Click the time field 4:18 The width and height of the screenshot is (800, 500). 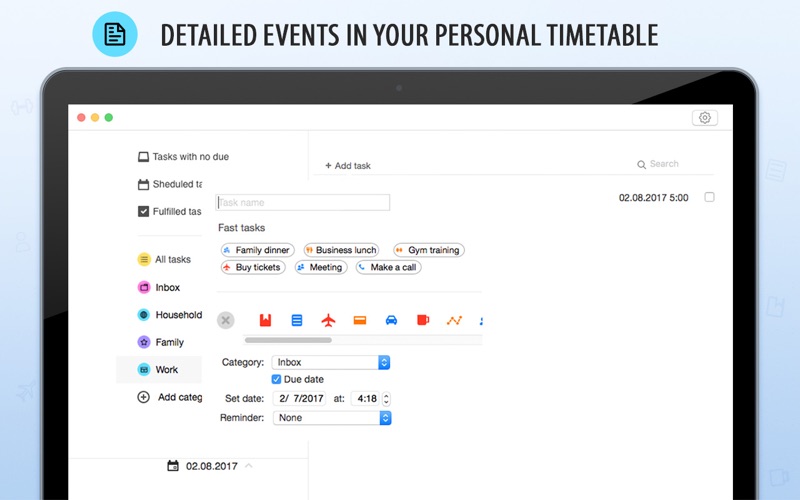click(366, 398)
